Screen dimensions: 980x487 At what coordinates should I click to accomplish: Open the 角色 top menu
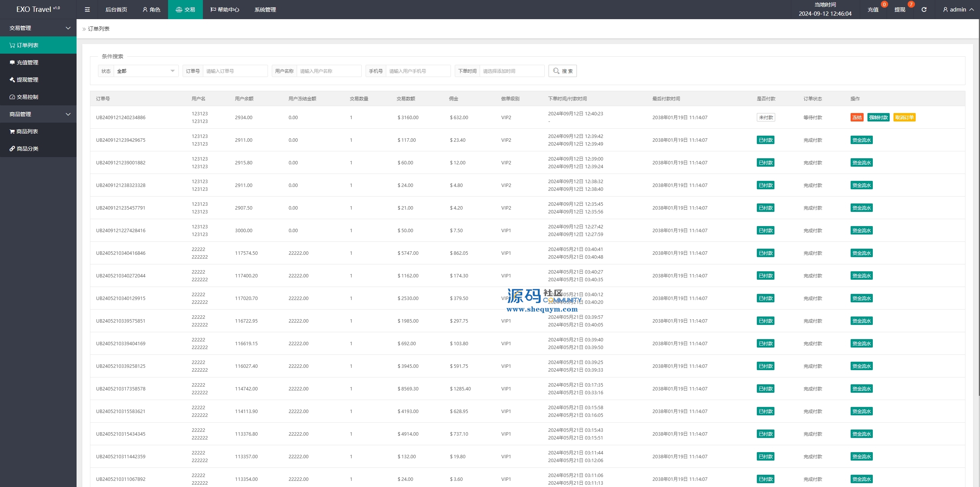point(151,10)
